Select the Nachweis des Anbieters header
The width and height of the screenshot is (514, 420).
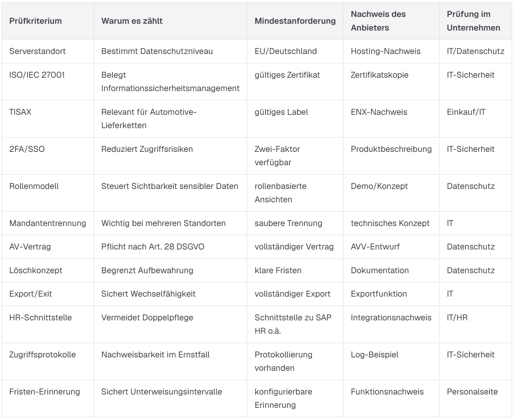tap(378, 21)
